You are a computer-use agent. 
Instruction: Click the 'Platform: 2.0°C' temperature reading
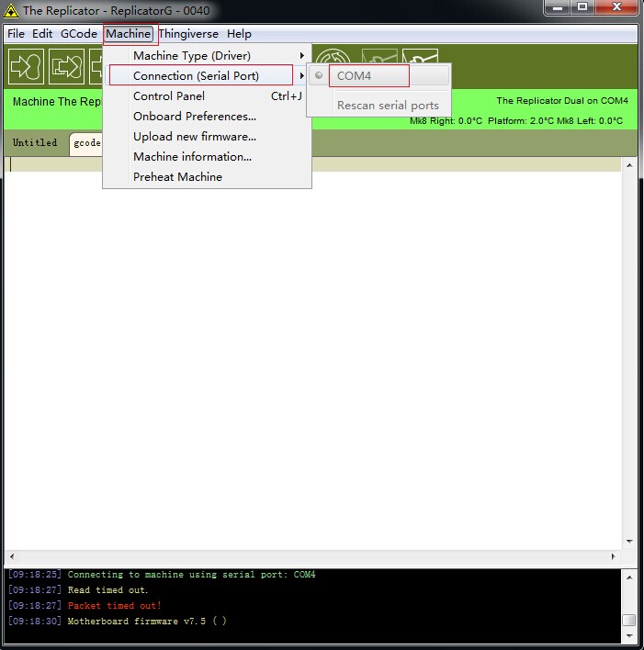point(521,121)
